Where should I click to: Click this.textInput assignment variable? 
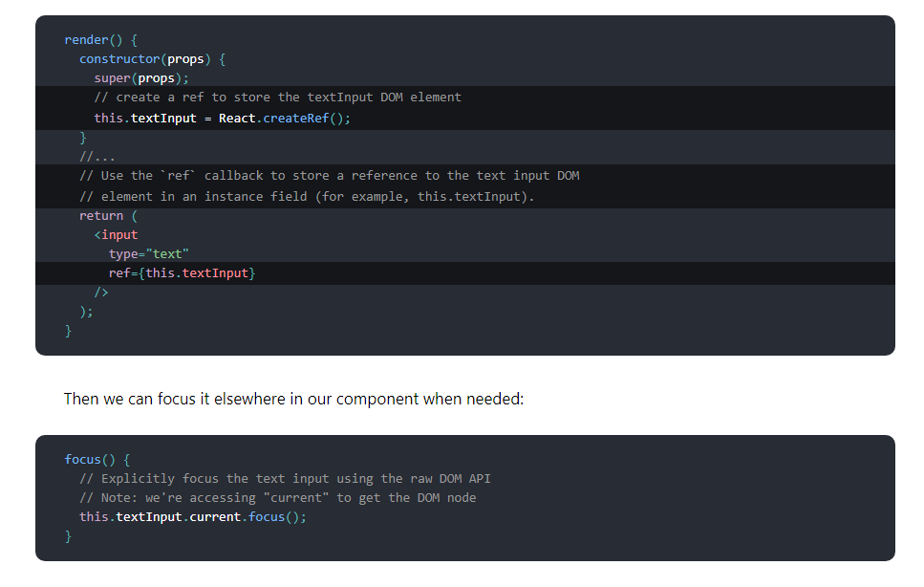click(x=145, y=119)
